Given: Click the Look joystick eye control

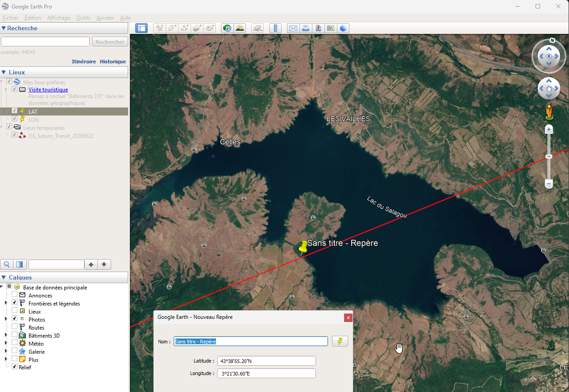Looking at the screenshot, I should pyautogui.click(x=549, y=56).
